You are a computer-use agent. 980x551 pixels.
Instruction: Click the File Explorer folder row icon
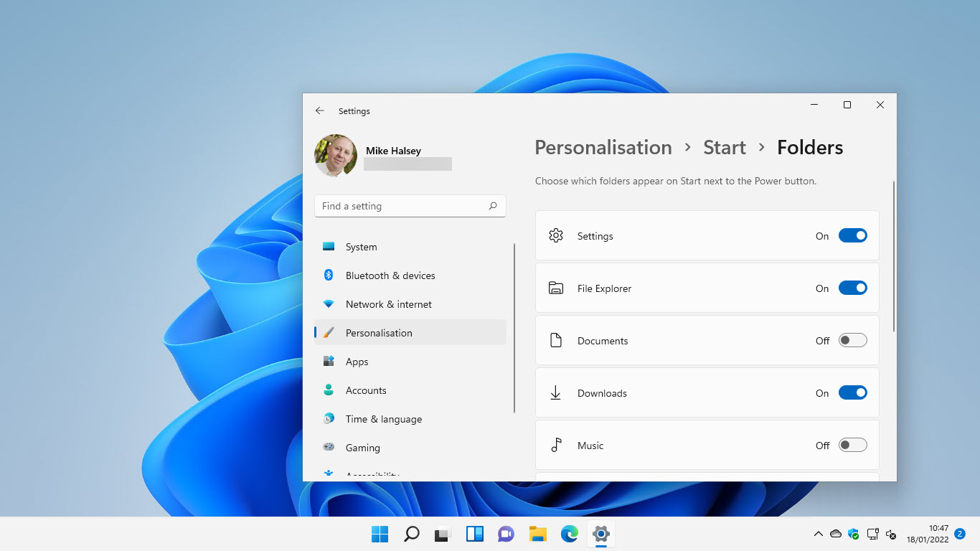(556, 288)
